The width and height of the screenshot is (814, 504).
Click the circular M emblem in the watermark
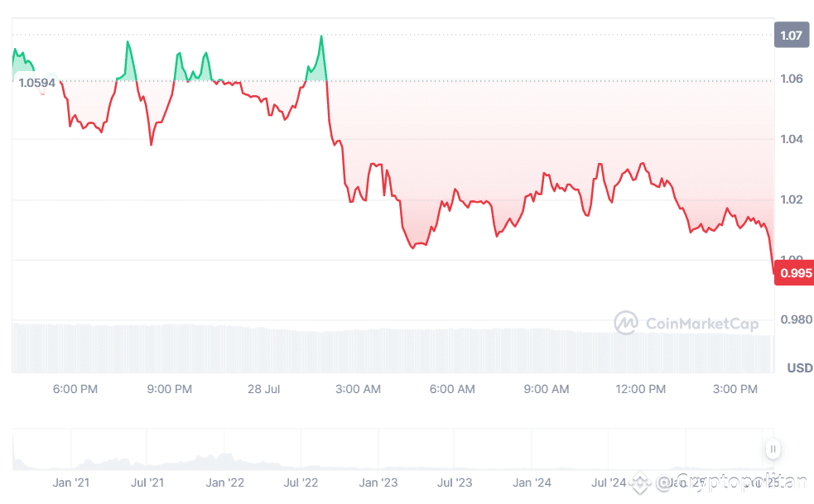[626, 324]
